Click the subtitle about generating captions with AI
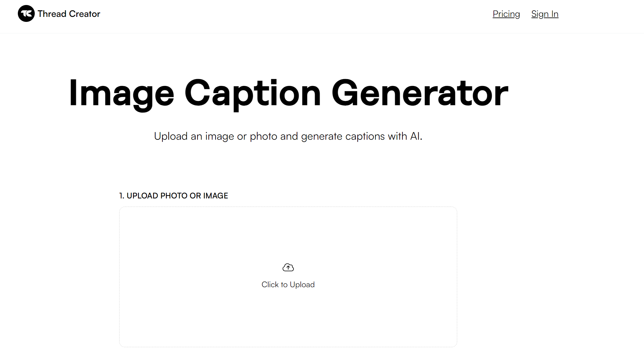The height and width of the screenshot is (355, 644). click(288, 136)
